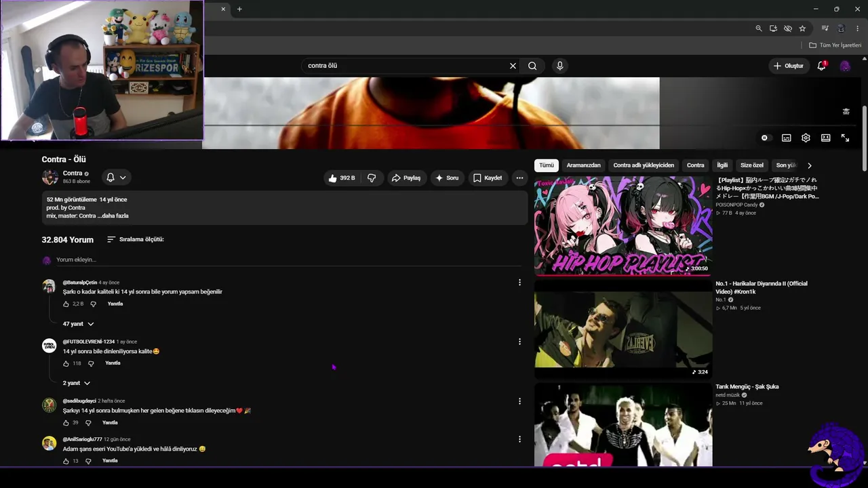Dislike the sadibugdayci comment

[x=88, y=423]
